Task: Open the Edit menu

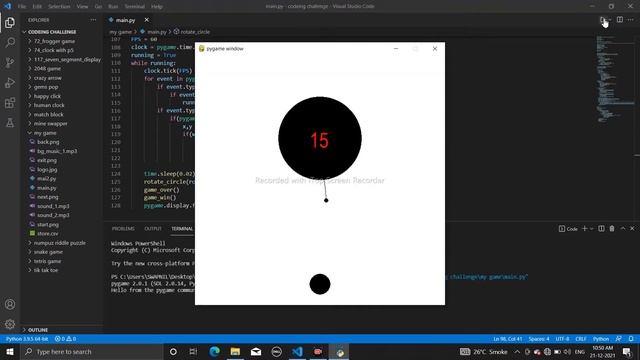Action: tap(37, 7)
